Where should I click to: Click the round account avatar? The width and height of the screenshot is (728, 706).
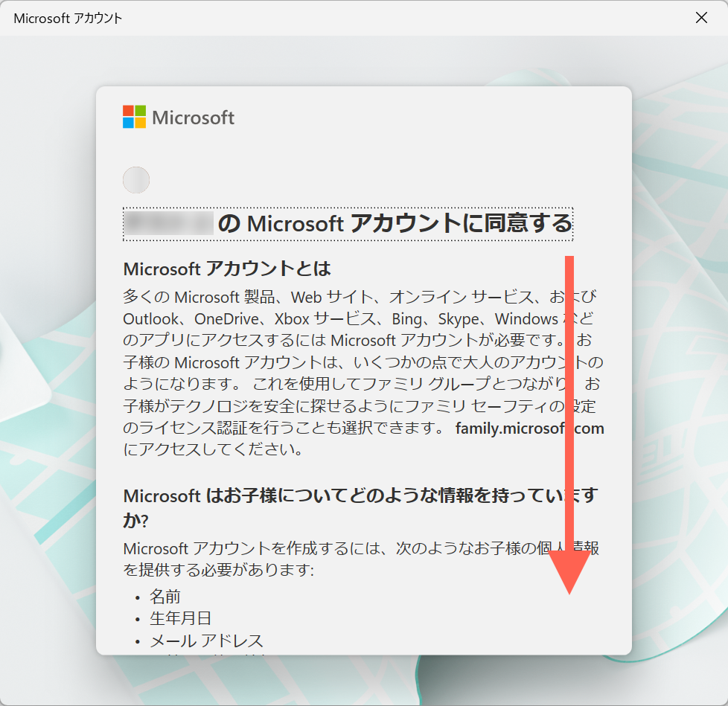pos(136,180)
